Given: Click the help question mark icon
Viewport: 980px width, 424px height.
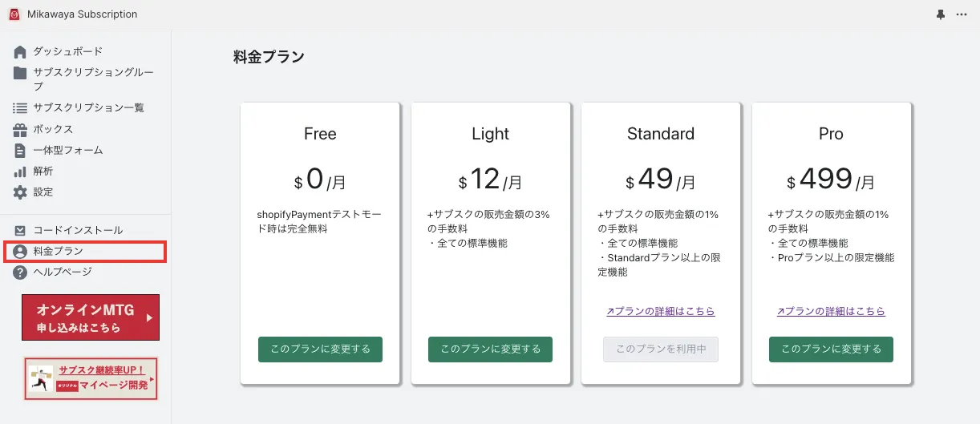Looking at the screenshot, I should point(20,273).
